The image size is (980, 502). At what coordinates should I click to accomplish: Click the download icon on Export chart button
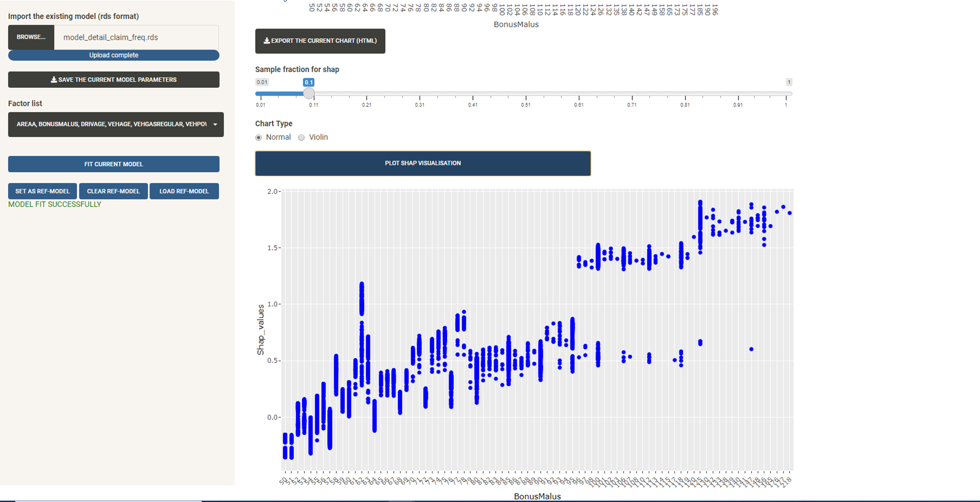tap(266, 41)
